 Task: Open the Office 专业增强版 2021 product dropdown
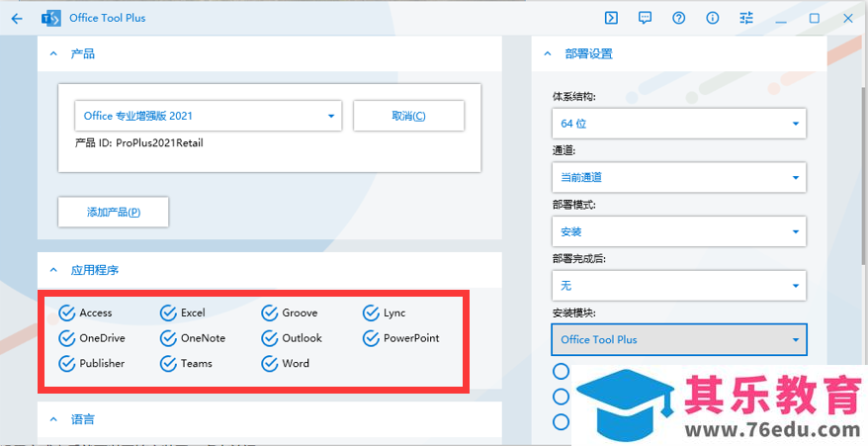[x=209, y=116]
